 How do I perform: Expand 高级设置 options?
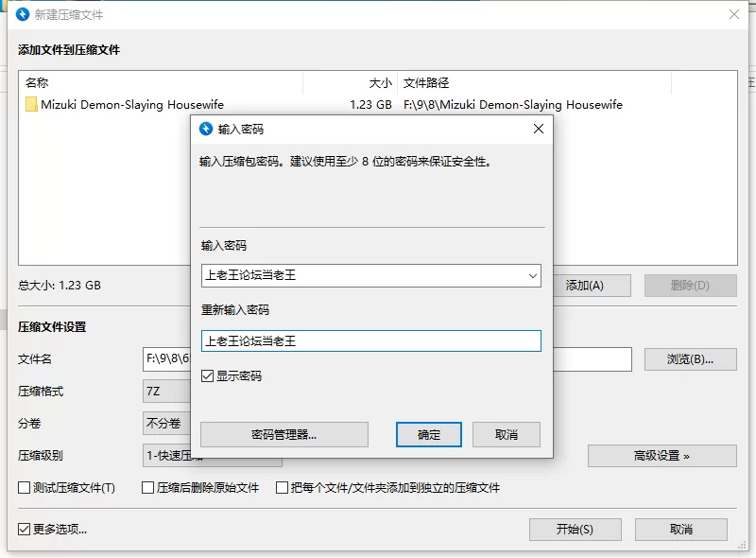[x=662, y=456]
